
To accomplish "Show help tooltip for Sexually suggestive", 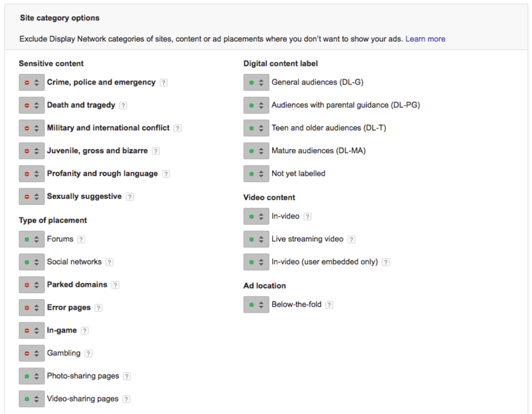I will pyautogui.click(x=129, y=197).
